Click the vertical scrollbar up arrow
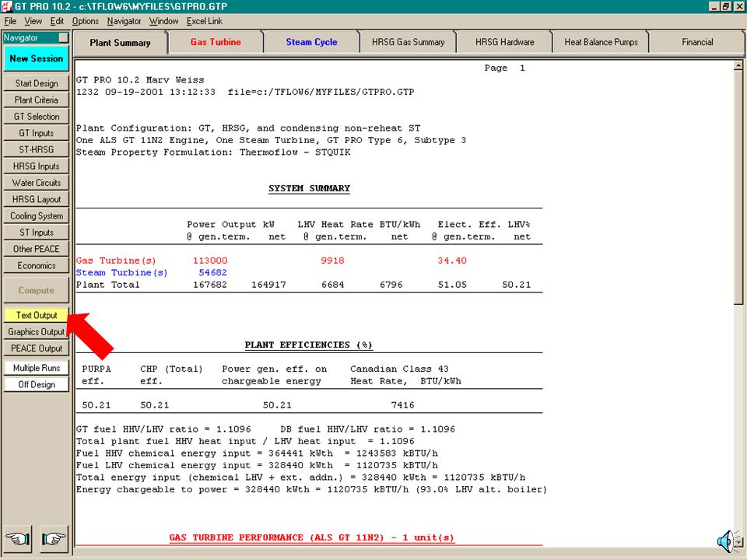This screenshot has width=747, height=560. (738, 65)
